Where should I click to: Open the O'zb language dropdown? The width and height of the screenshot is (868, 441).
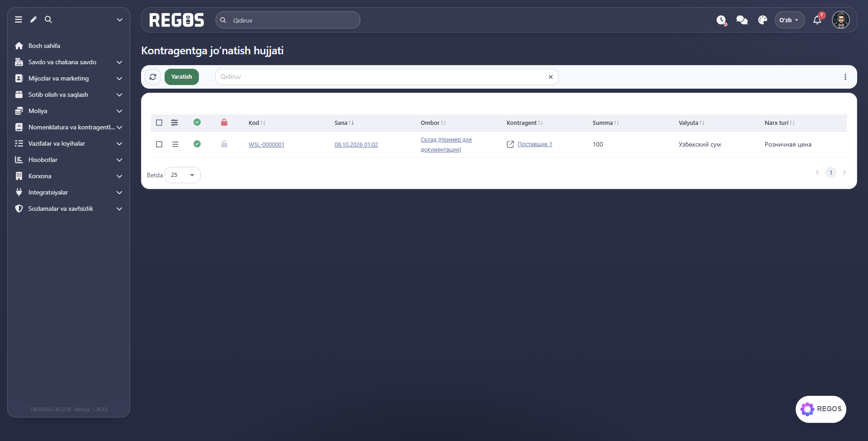pyautogui.click(x=789, y=20)
